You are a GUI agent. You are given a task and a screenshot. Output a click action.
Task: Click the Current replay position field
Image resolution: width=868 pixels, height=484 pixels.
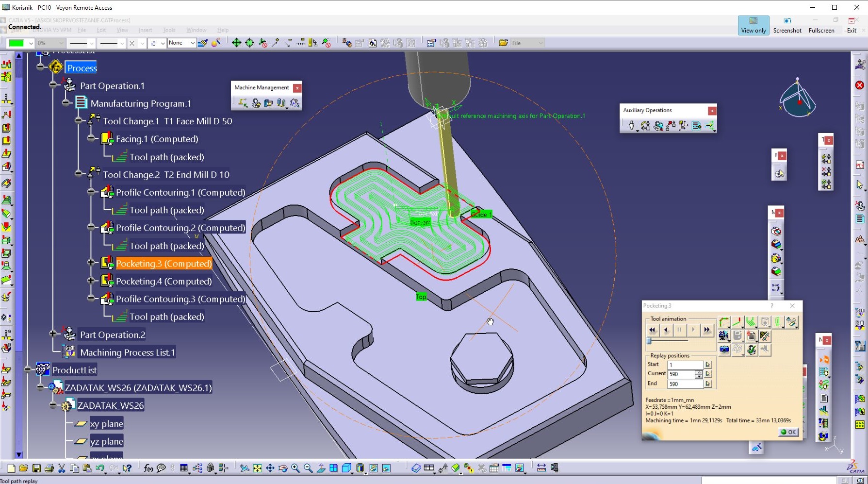click(x=681, y=374)
